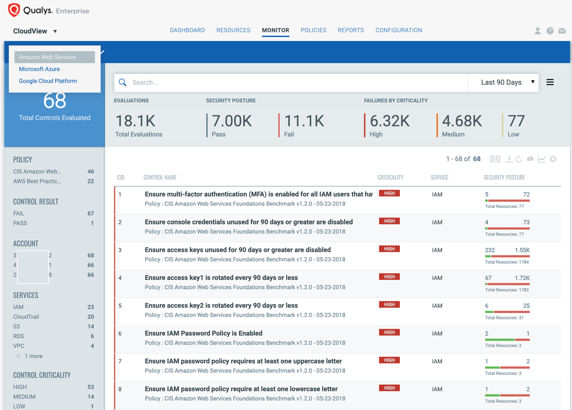Select the Monitor tab

pyautogui.click(x=275, y=30)
